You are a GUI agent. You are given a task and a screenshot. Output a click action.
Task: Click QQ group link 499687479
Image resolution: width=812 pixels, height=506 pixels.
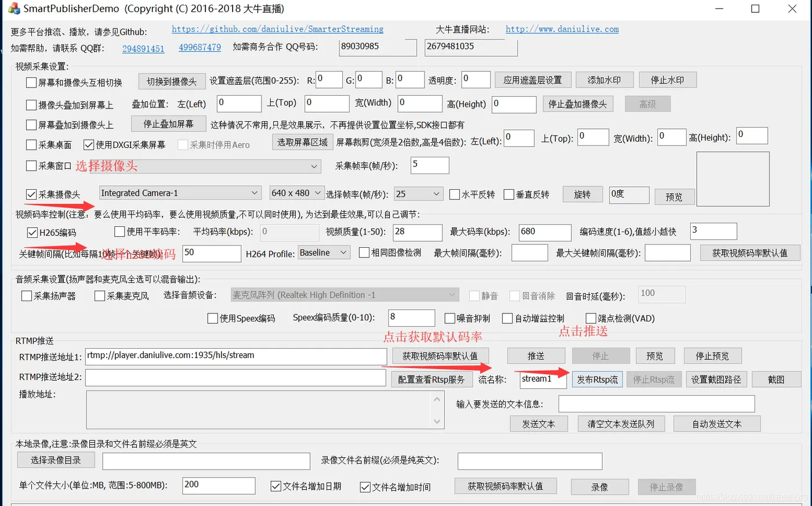point(200,48)
